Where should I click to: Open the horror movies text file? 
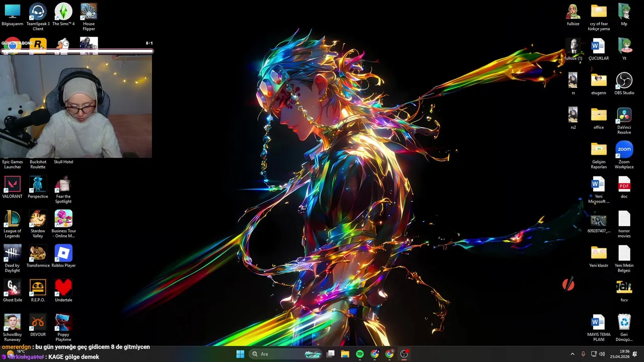(624, 224)
